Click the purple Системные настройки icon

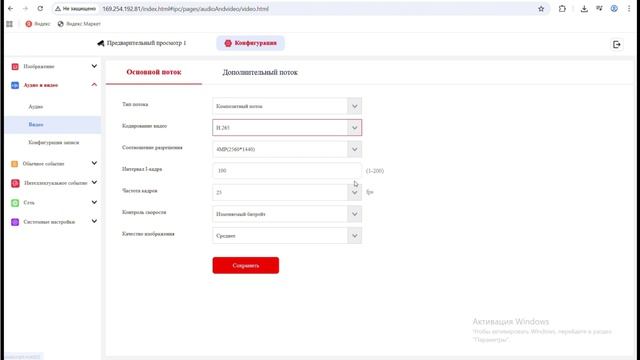click(x=15, y=222)
